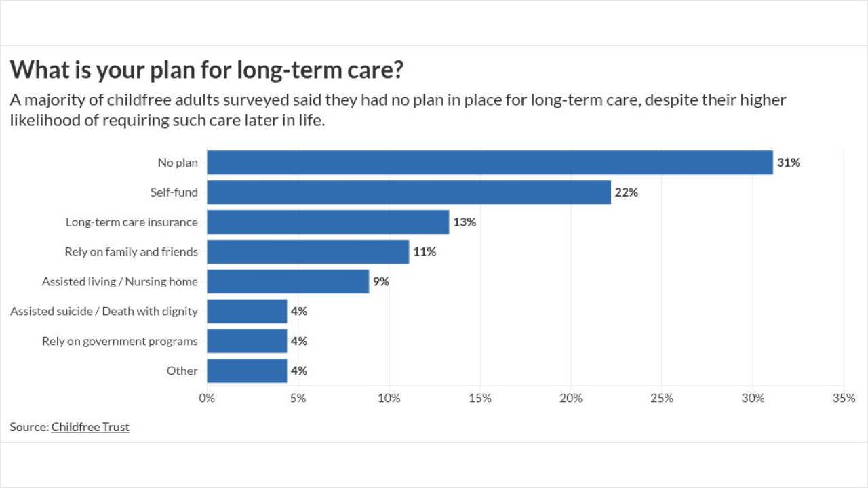Click the 22% value label
868x488 pixels.
[x=627, y=192]
